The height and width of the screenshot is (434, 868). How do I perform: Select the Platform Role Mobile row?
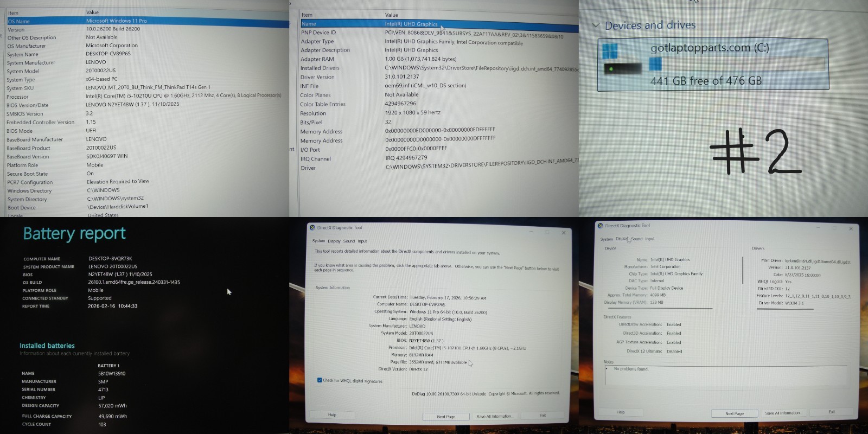coord(148,165)
